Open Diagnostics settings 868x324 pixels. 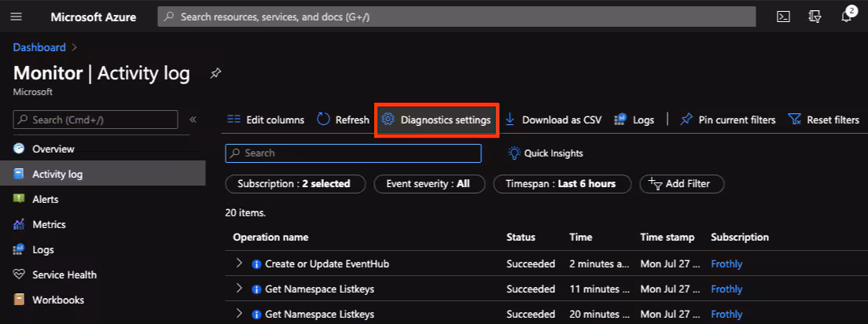point(436,120)
